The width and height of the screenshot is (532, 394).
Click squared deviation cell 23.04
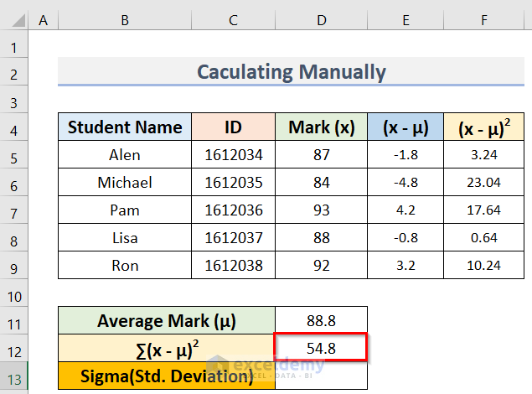pyautogui.click(x=483, y=182)
